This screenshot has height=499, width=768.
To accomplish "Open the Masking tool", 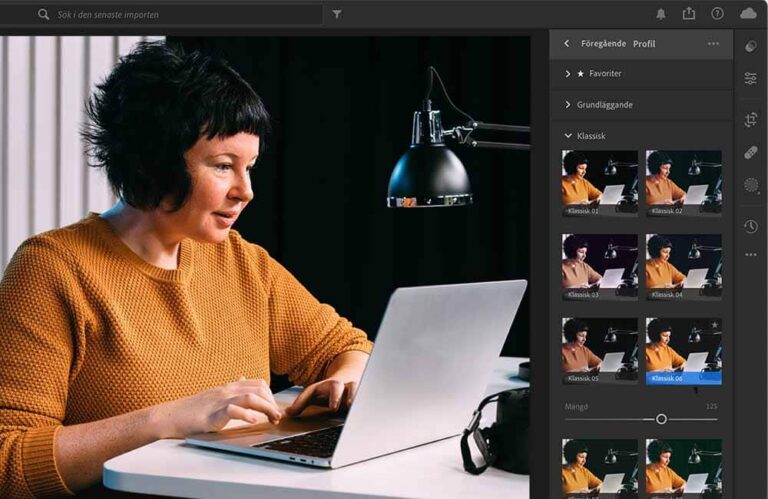I will click(751, 185).
